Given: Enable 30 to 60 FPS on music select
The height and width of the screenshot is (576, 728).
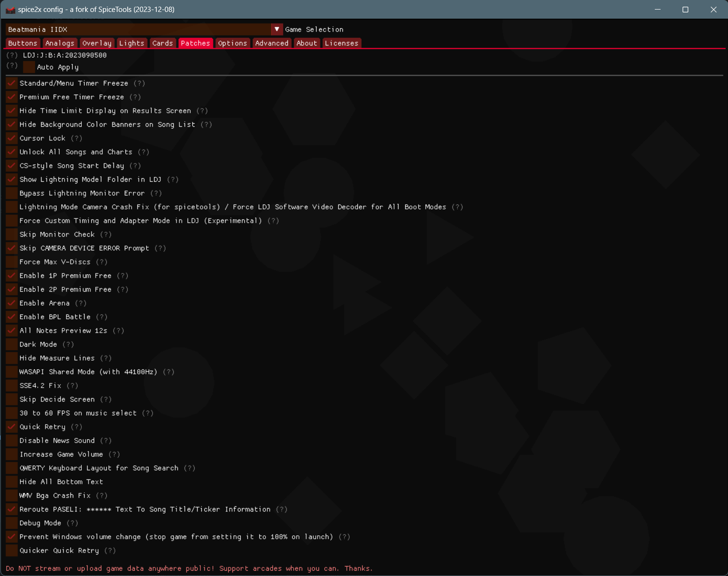Looking at the screenshot, I should 11,413.
